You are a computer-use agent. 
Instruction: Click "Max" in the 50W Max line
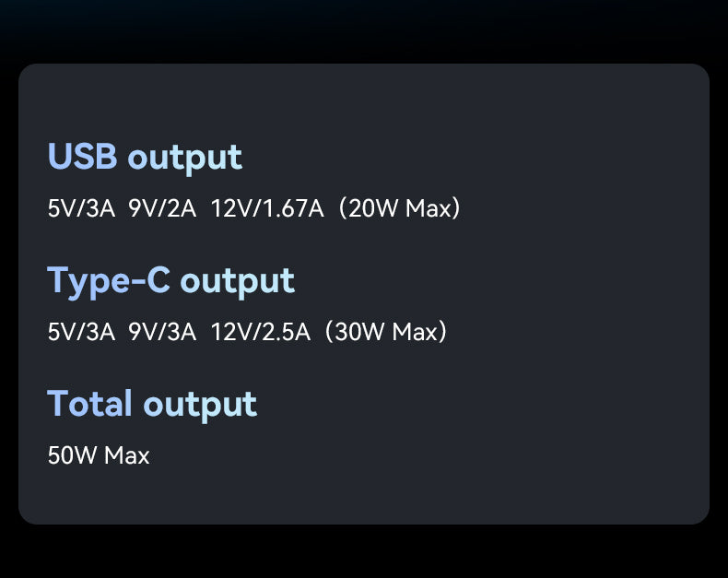click(x=126, y=455)
